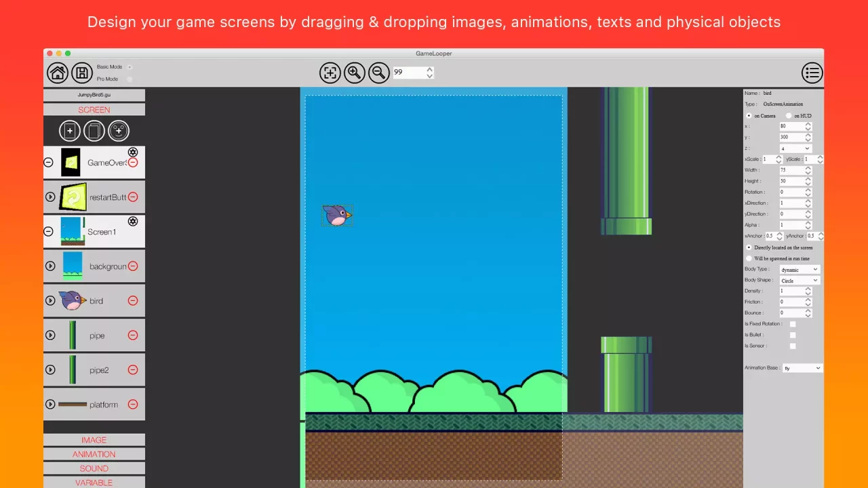Open the hamburger menu icon at top right
Image resolution: width=868 pixels, height=488 pixels.
(x=812, y=73)
